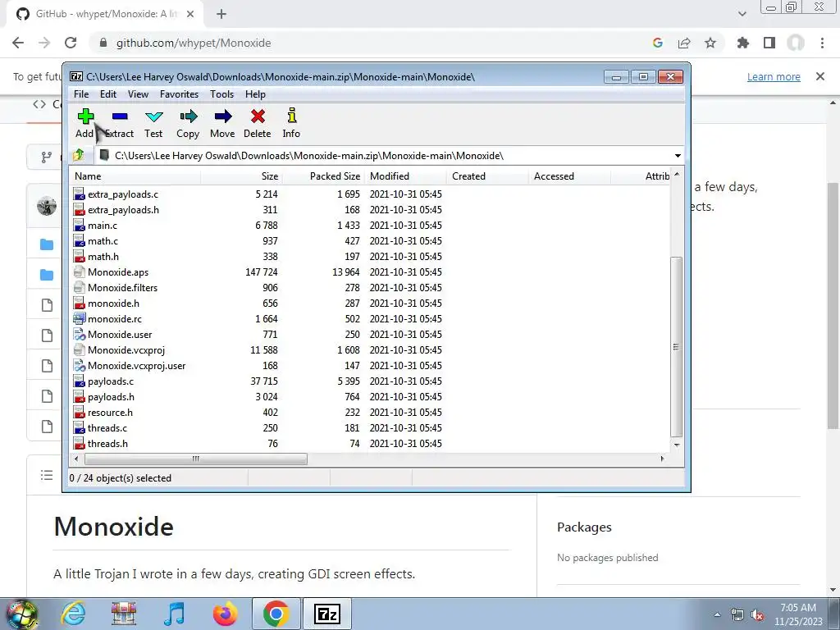Open the Edit menu

click(x=108, y=94)
